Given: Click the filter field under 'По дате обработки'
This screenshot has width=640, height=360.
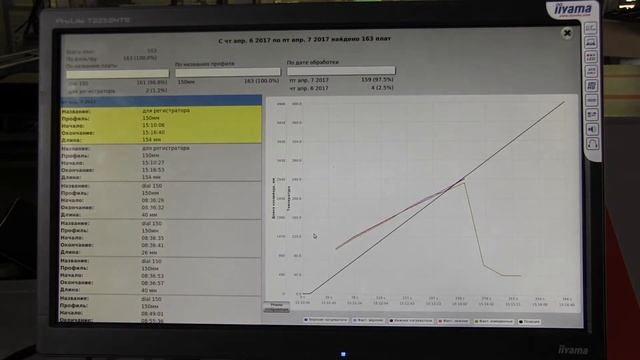Looking at the screenshot, I should pos(341,71).
